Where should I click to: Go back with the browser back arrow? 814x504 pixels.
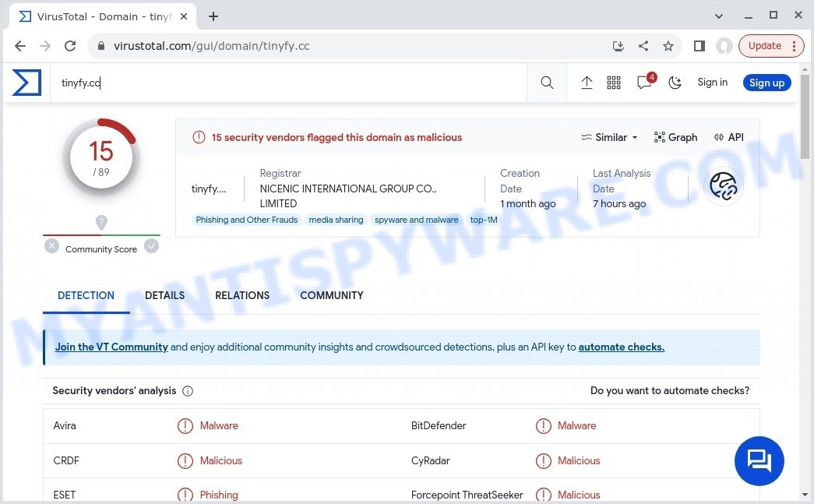coord(20,46)
